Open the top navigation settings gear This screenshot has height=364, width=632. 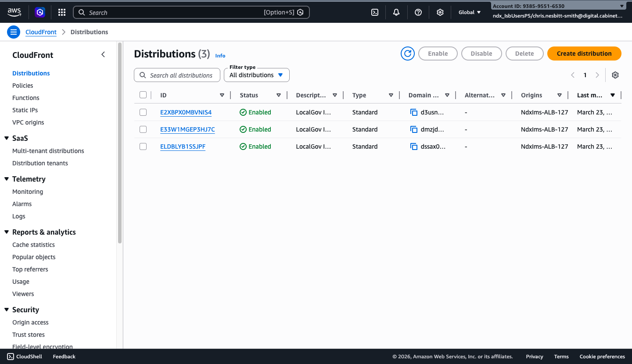(440, 12)
